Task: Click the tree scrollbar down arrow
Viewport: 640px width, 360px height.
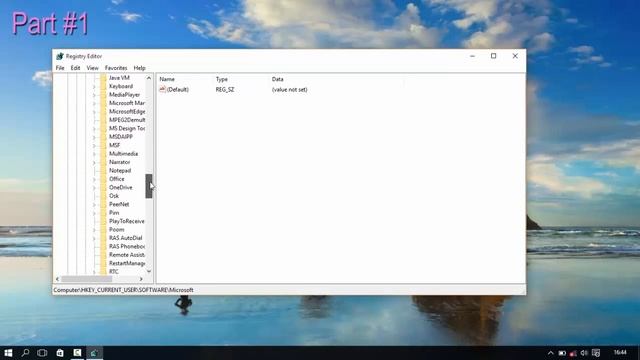Action: (149, 271)
